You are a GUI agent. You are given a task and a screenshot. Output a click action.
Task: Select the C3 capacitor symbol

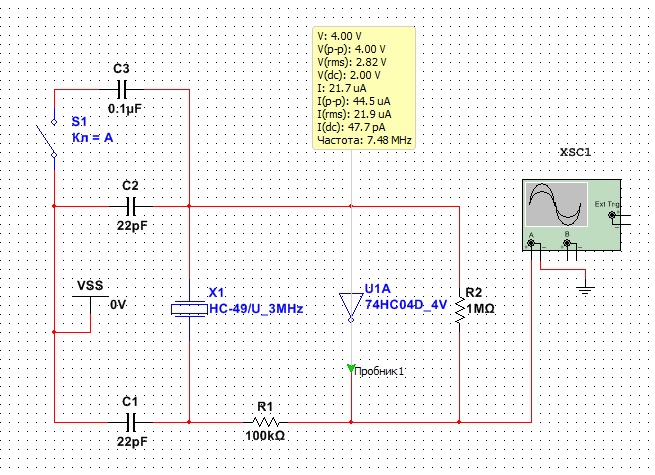tap(122, 89)
